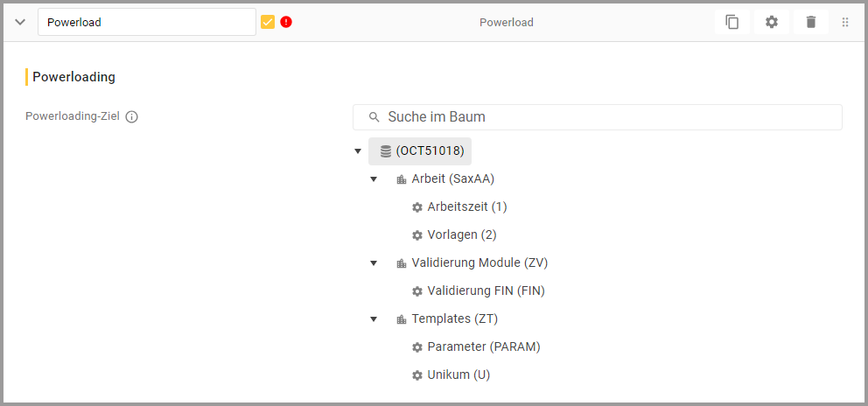Choose Parameter (PARAM) in the tree
This screenshot has width=868, height=406.
483,346
